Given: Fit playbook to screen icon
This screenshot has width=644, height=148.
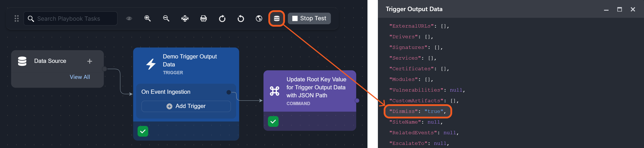Looking at the screenshot, I should [185, 18].
